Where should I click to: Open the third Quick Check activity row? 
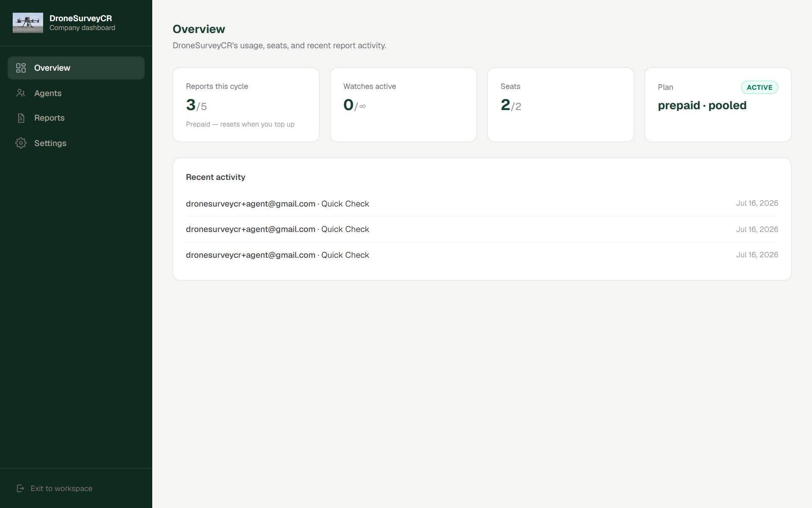(x=482, y=255)
